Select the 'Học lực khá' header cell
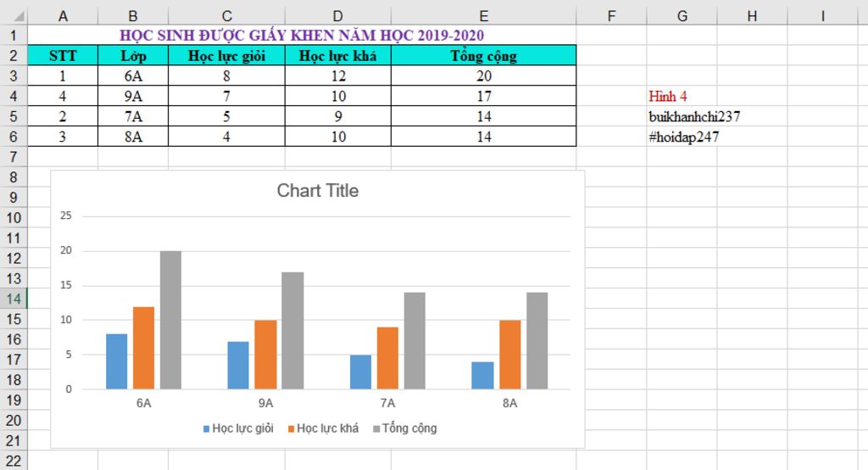The height and width of the screenshot is (470, 868). click(337, 55)
